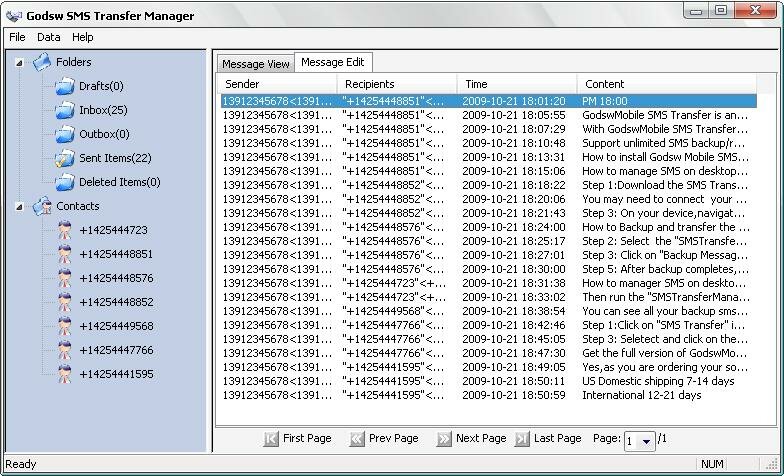Select contact number +14254447766
Screen dimensions: 784x476
point(116,350)
